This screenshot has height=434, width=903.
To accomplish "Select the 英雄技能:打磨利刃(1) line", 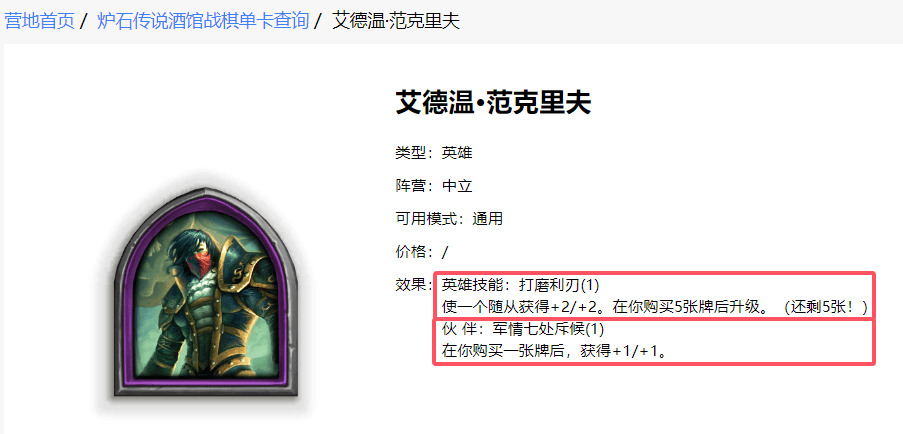I will pyautogui.click(x=521, y=285).
